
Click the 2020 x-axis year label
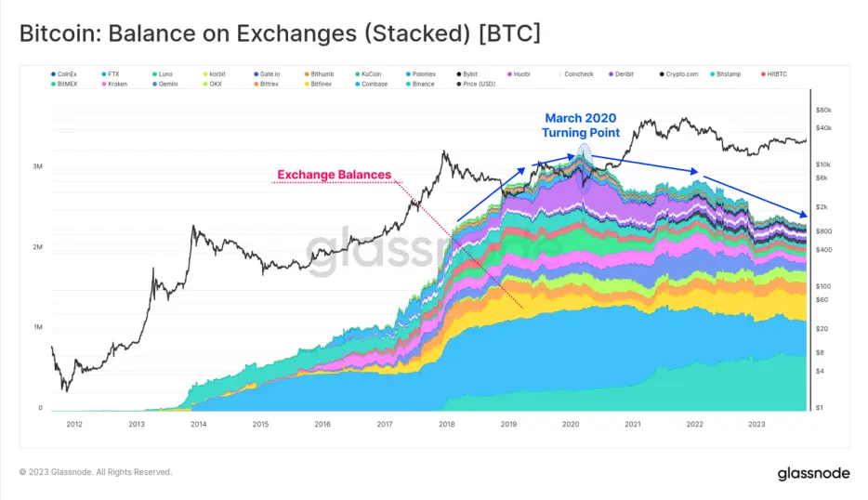point(571,424)
